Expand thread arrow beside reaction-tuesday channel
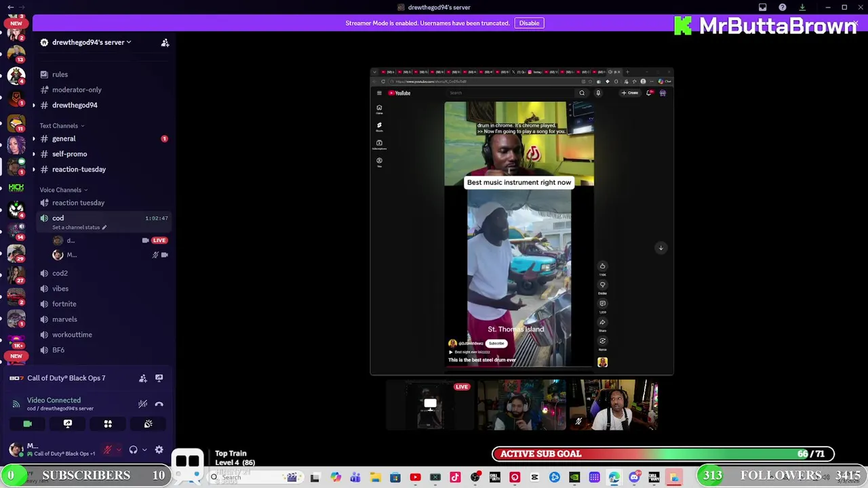Viewport: 868px width, 488px height. [34, 169]
